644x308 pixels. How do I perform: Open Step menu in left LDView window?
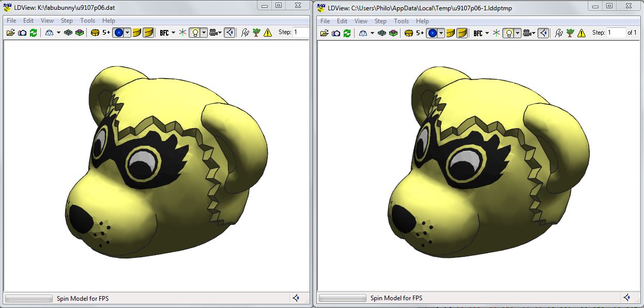coord(67,21)
